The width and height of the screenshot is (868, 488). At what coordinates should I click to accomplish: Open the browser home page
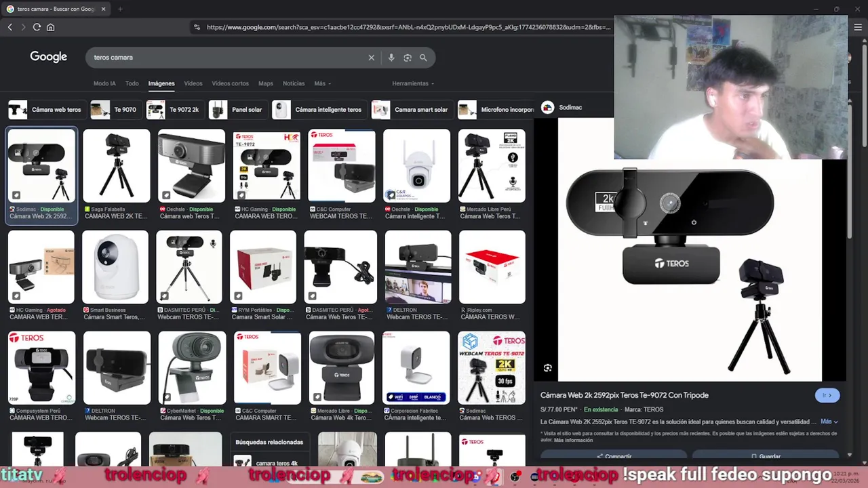50,27
